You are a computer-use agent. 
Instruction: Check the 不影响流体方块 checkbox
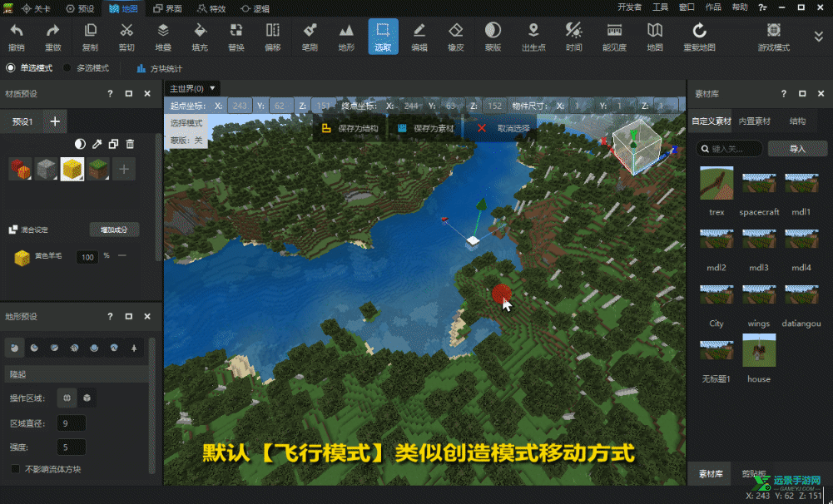(x=16, y=469)
